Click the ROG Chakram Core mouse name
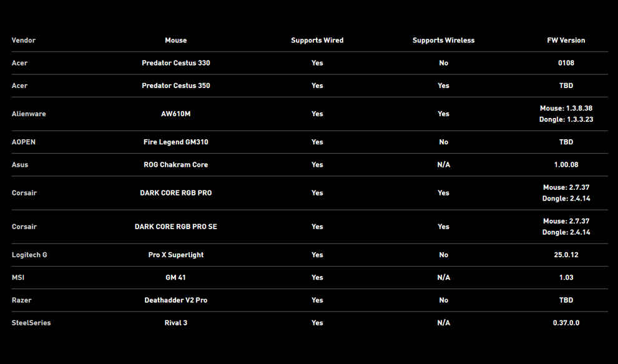The height and width of the screenshot is (364, 618). (x=176, y=165)
